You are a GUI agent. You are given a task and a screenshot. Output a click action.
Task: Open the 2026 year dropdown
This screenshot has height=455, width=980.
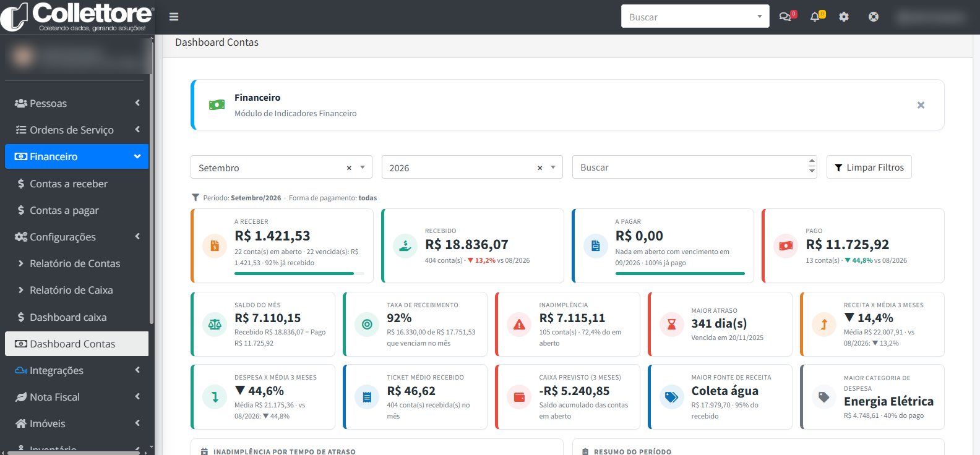tap(472, 168)
